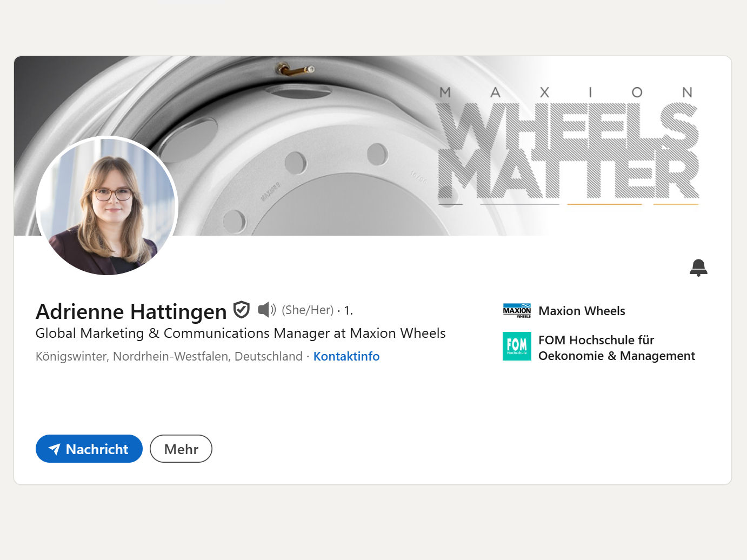Viewport: 747px width, 560px height.
Task: Click the Nachricht message button
Action: pos(89,449)
